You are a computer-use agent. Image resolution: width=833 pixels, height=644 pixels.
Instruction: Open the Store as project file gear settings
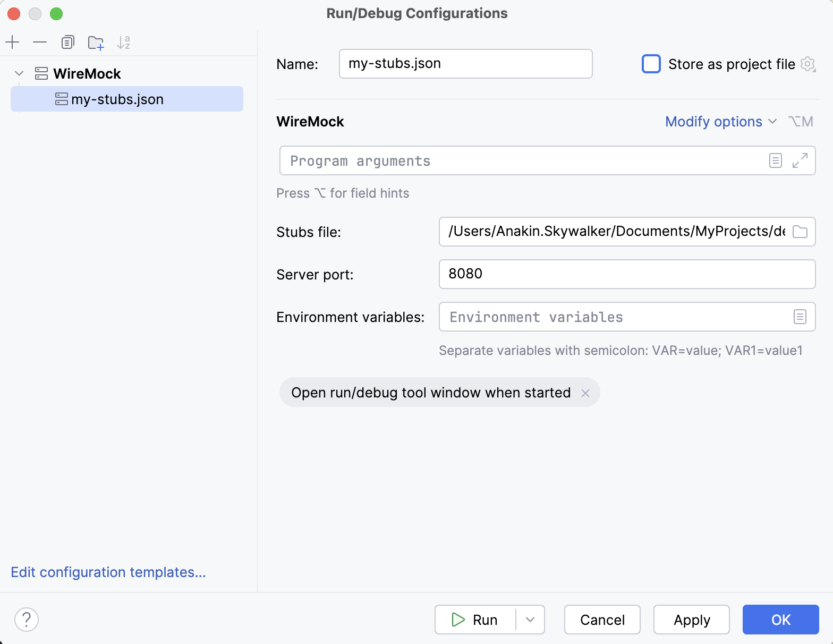tap(807, 64)
